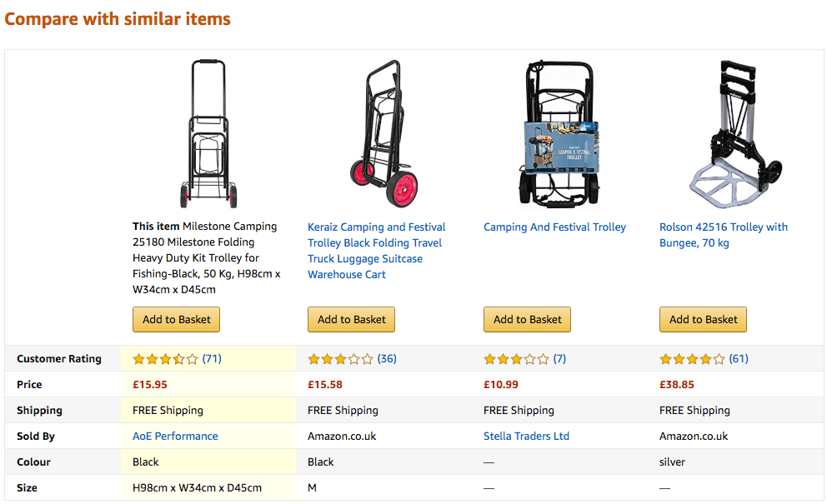The width and height of the screenshot is (827, 504).
Task: Click star rating icons for the Keraiz trolley
Action: tap(340, 359)
